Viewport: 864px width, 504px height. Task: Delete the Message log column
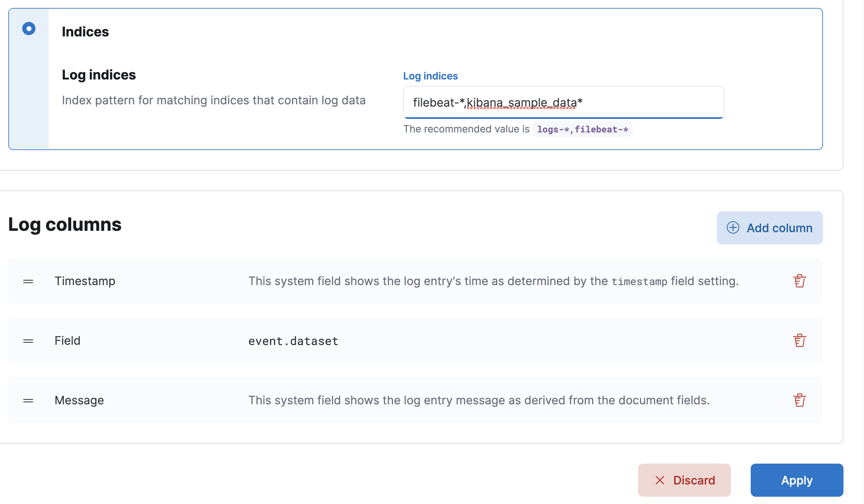click(x=799, y=400)
